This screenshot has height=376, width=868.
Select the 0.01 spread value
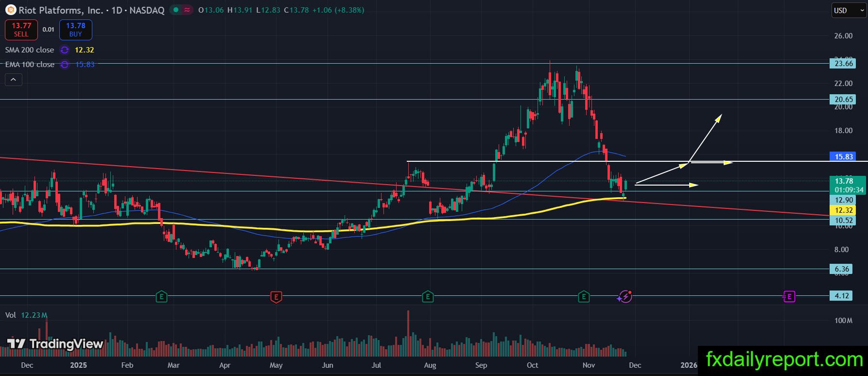tap(48, 30)
